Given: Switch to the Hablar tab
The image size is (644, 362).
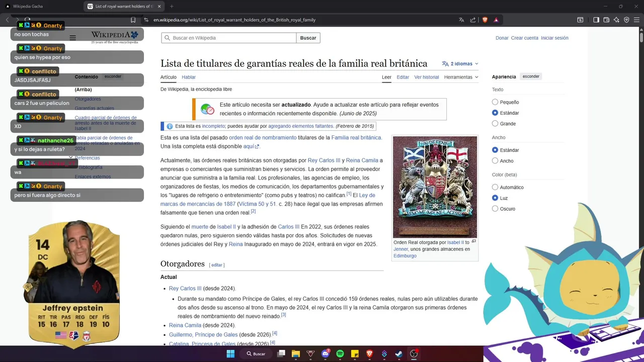Looking at the screenshot, I should pos(189,77).
